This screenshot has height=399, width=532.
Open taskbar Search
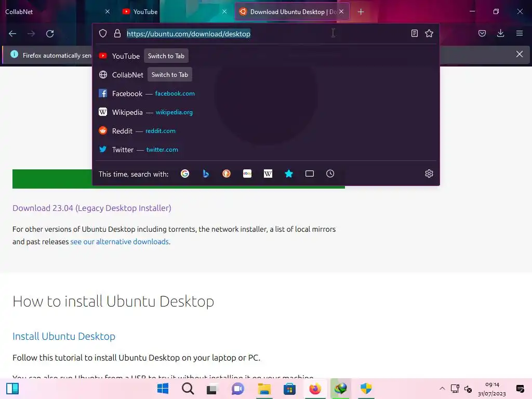[x=188, y=389]
